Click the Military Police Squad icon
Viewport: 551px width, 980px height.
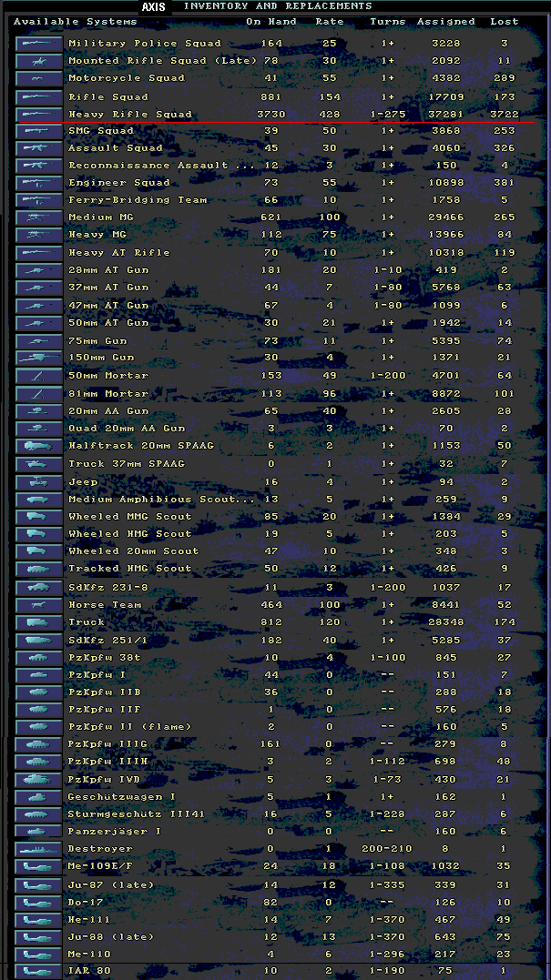(x=39, y=44)
